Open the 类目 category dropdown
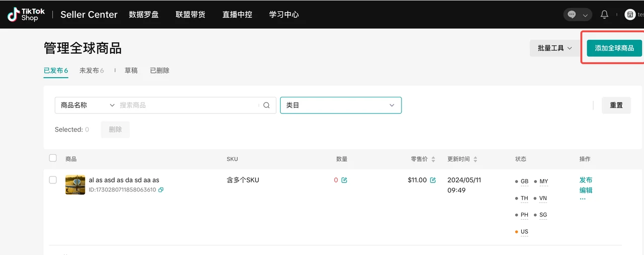The image size is (644, 255). pyautogui.click(x=341, y=105)
